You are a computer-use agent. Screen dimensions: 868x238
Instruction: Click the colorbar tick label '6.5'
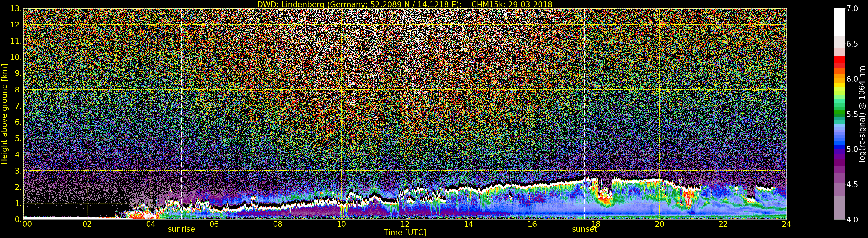852,44
